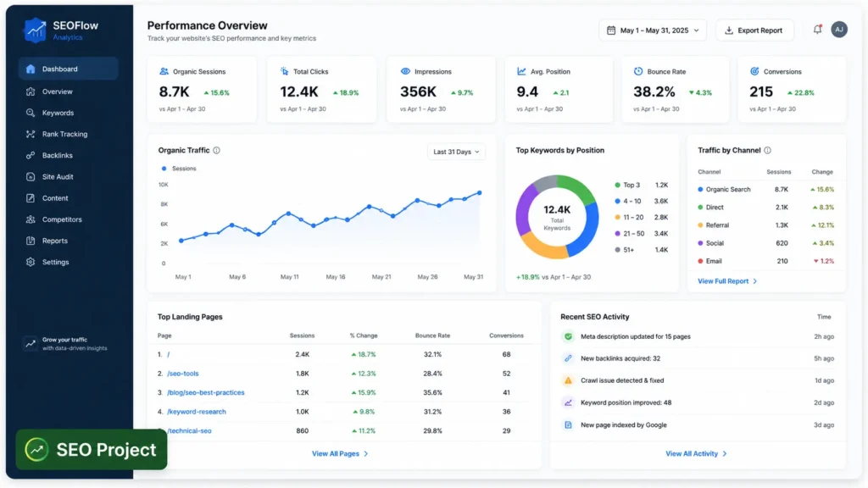Click the link icon for new backlinks activity

tap(568, 358)
